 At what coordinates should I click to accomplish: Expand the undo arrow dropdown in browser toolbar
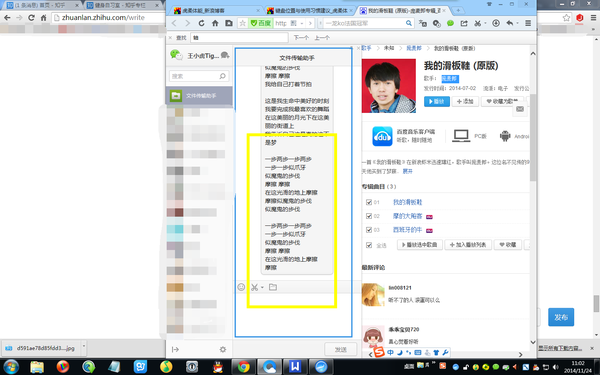(517, 23)
